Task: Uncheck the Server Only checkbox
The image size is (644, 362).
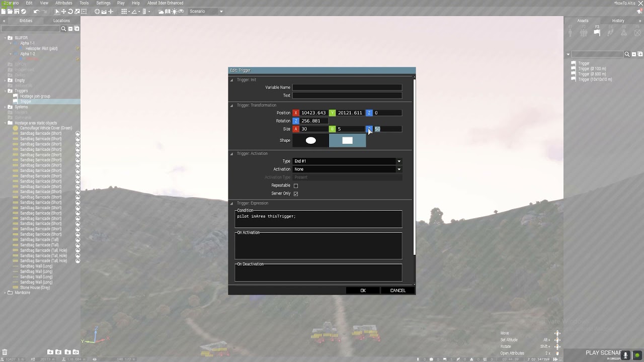Action: [296, 194]
